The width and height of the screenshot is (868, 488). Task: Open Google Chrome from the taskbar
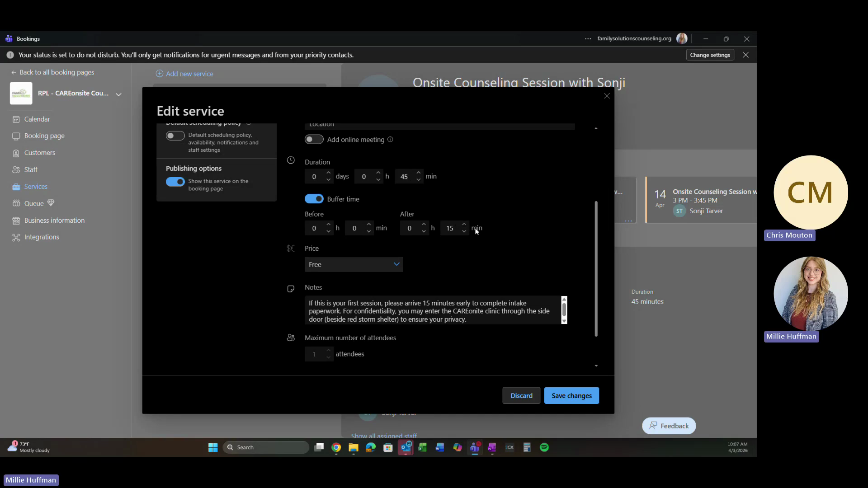(x=336, y=447)
